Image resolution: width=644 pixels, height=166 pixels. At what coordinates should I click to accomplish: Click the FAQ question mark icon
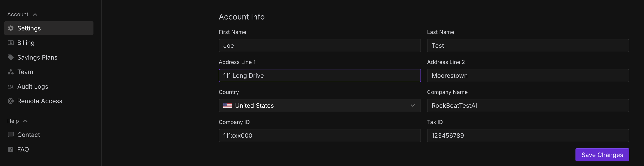point(11,149)
